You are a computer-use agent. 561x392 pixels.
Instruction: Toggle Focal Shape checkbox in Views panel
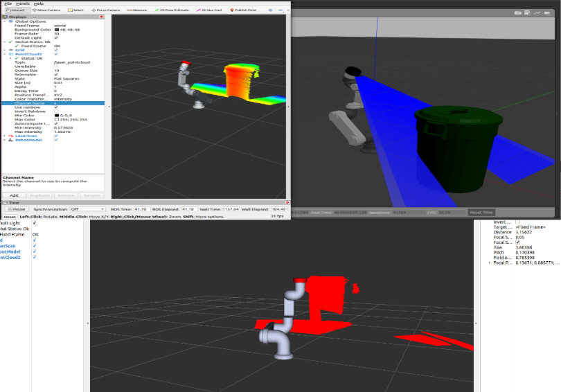[x=517, y=242]
